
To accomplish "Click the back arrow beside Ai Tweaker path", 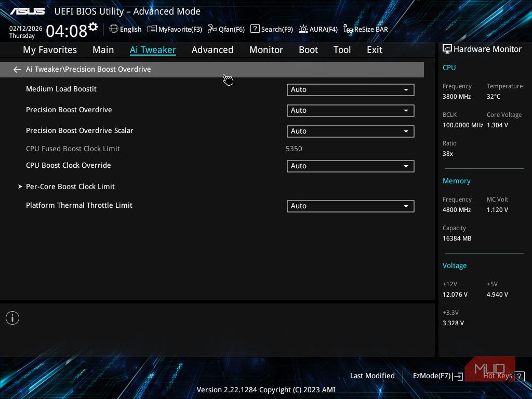I will pyautogui.click(x=17, y=70).
